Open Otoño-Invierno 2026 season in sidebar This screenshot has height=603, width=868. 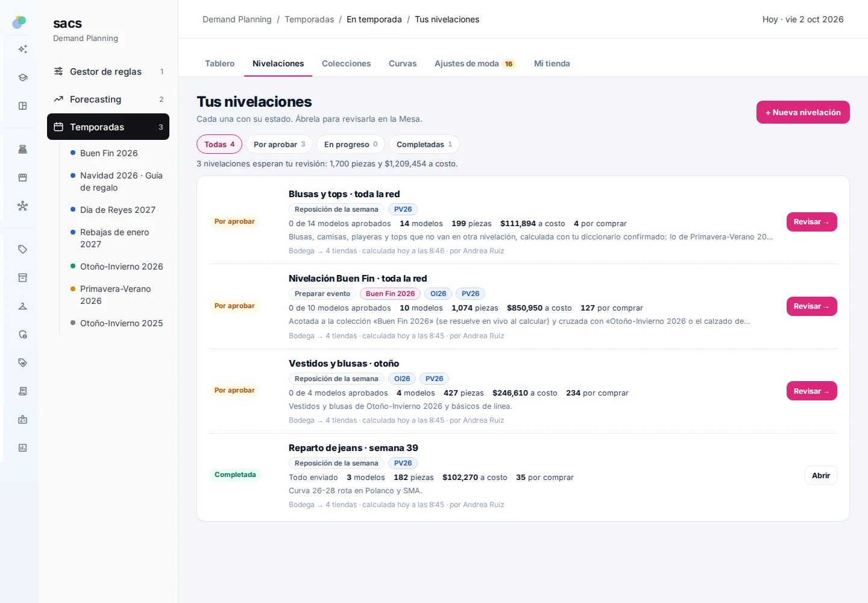click(x=121, y=267)
